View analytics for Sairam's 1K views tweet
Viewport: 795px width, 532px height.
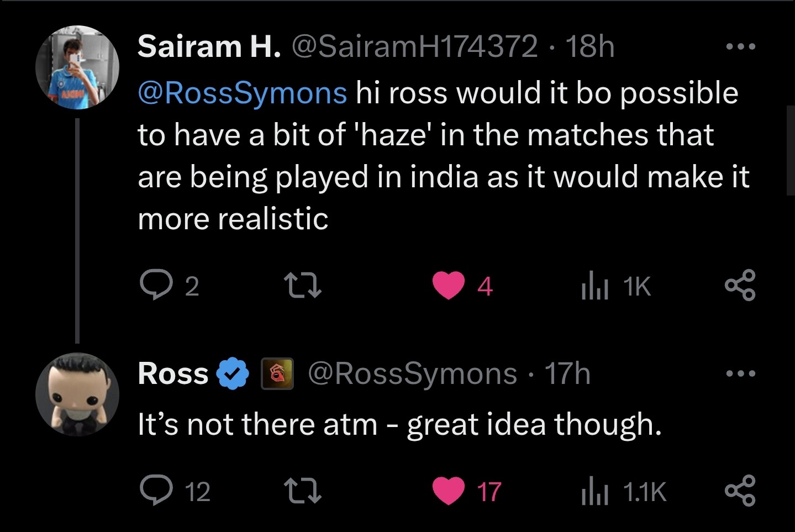click(594, 286)
